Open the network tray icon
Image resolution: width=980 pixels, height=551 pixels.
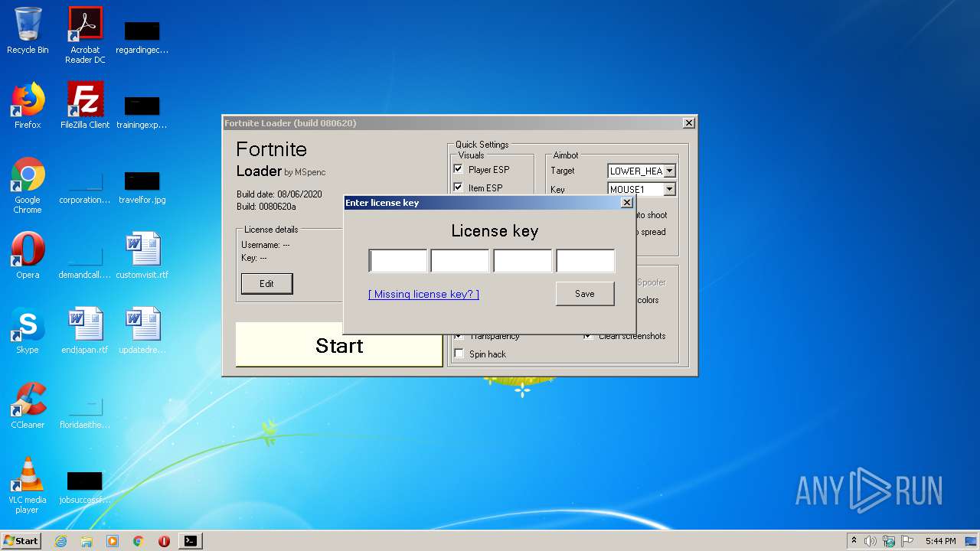click(x=889, y=541)
